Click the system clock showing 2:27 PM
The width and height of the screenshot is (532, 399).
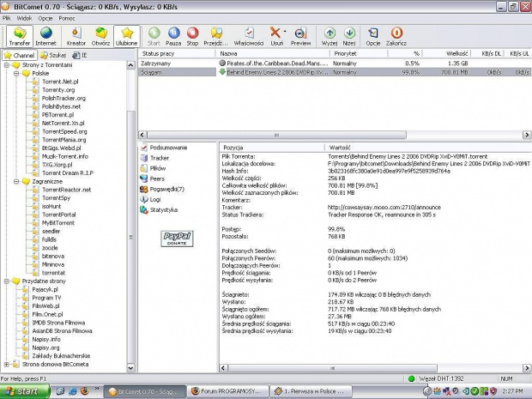pos(512,391)
